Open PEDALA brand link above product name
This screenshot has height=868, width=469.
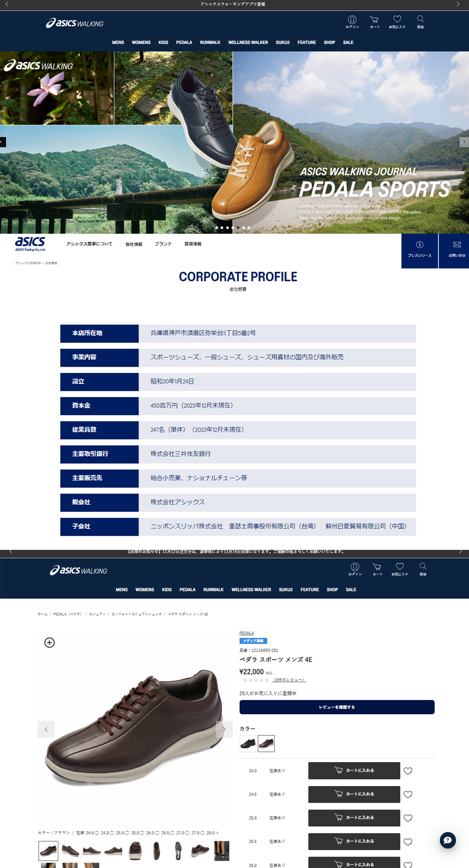click(246, 633)
